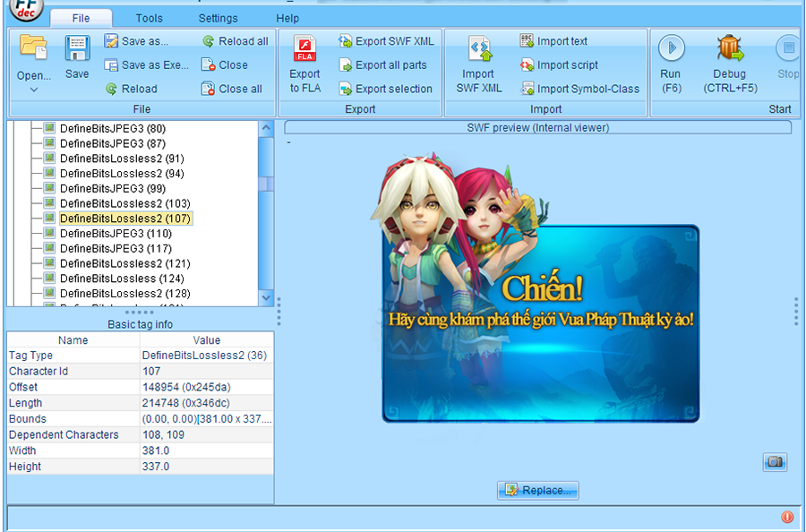Click image icon beside DefineBitsLossless (124)
This screenshot has width=806, height=532.
49,278
